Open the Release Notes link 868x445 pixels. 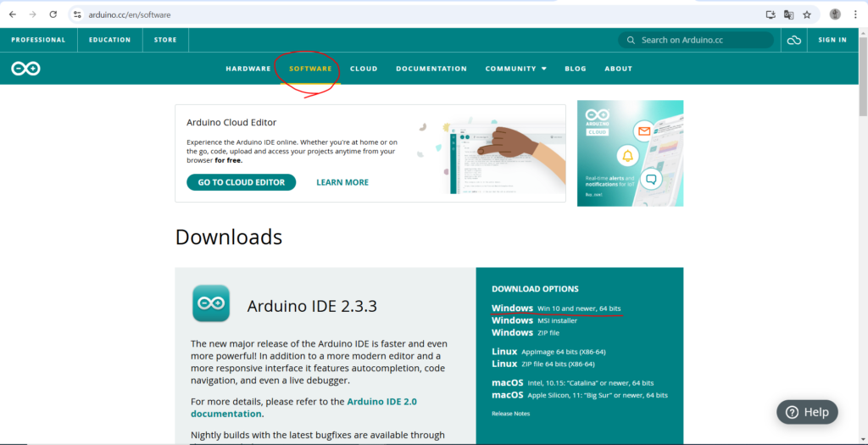(510, 414)
